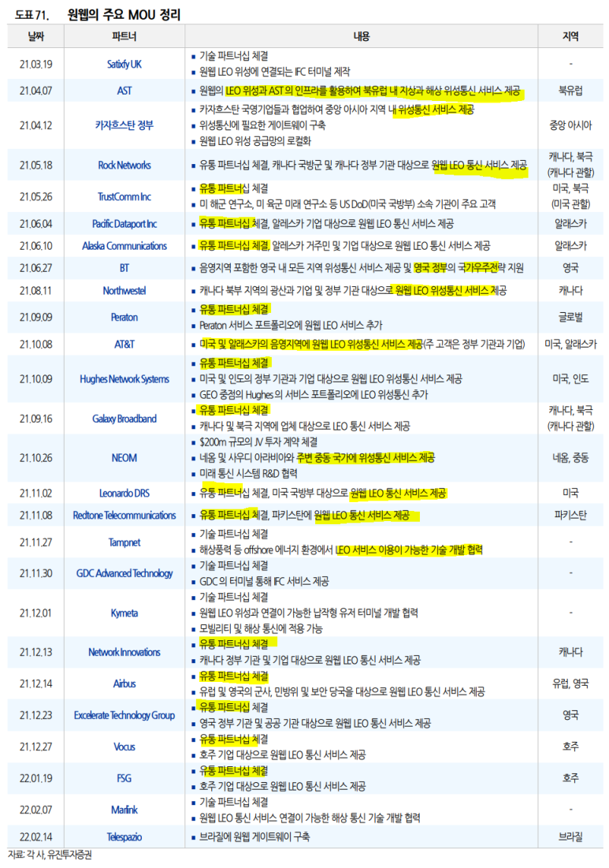This screenshot has width=609, height=868.
Task: Select the Network Innovations partner name
Action: [x=124, y=652]
